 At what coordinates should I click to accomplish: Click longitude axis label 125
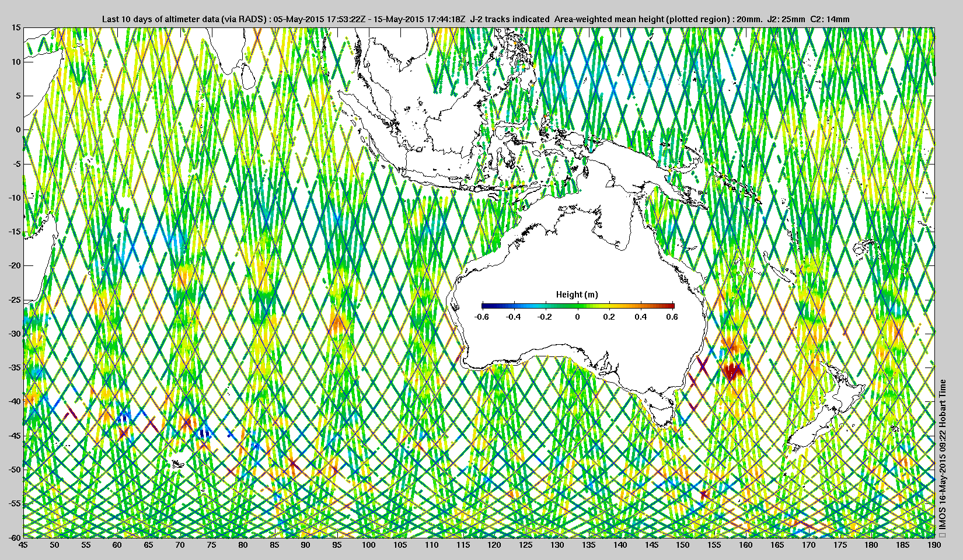tap(525, 545)
